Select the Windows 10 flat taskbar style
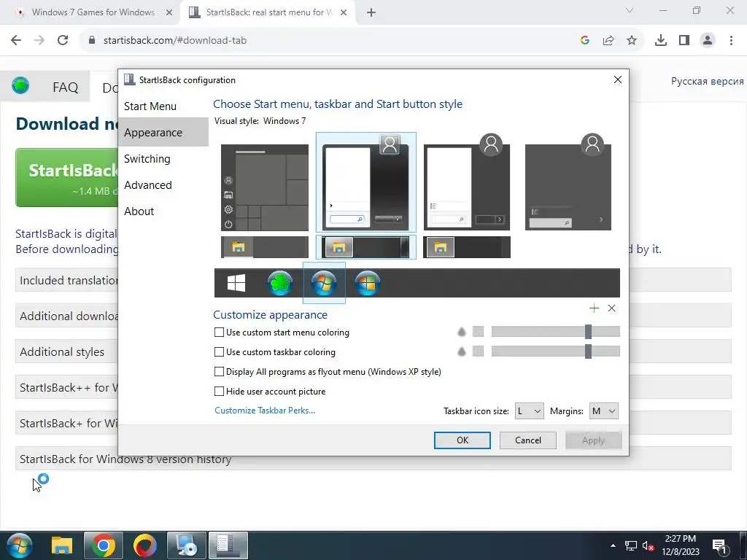The image size is (747, 560). (x=264, y=247)
